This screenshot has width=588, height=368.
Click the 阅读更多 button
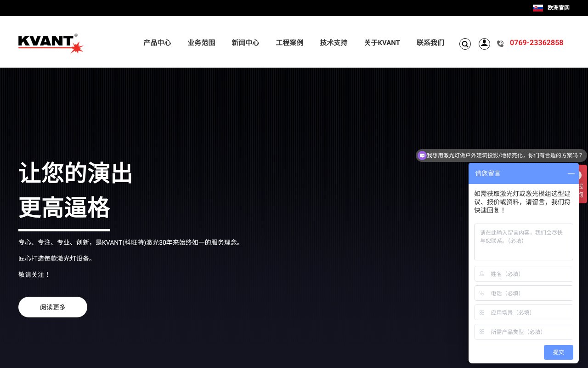click(x=53, y=307)
